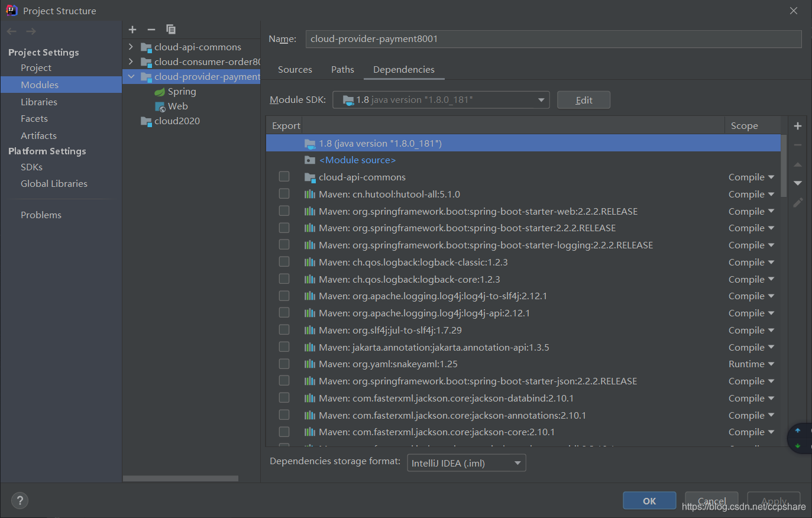Screen dimensions: 812x518
Task: Toggle export checkbox for jakarta.annotation-api
Action: (x=284, y=347)
